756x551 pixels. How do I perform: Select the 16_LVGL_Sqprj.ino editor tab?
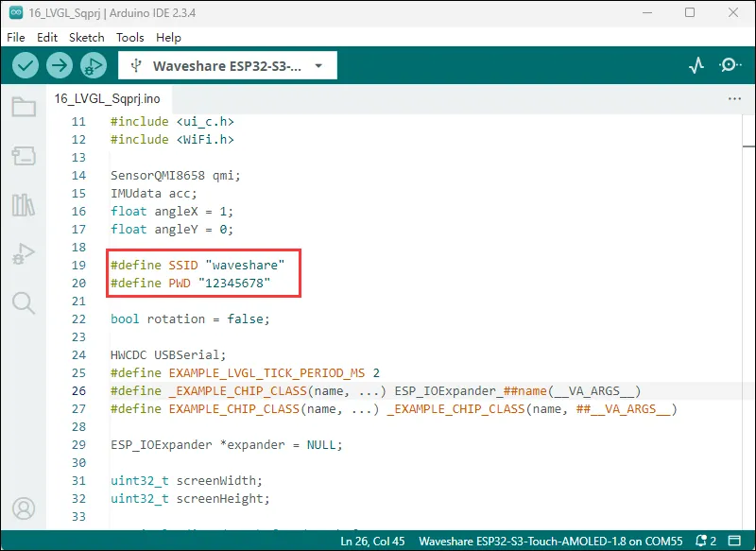(109, 98)
